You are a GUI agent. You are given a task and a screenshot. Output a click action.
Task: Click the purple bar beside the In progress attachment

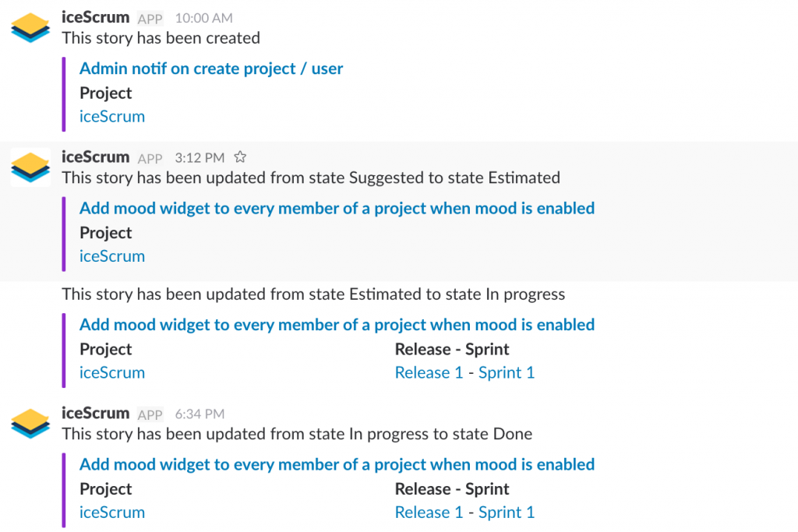tap(65, 348)
